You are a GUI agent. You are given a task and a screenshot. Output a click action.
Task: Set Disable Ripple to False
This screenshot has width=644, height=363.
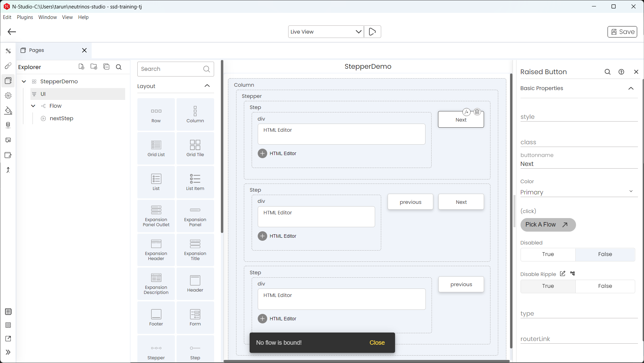pos(605,286)
